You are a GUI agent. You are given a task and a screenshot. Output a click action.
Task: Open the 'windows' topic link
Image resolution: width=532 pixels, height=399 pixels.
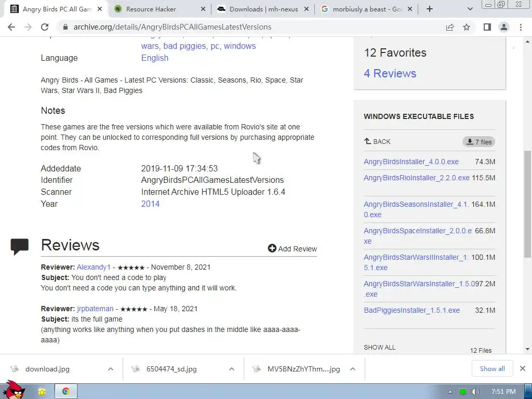(x=240, y=46)
